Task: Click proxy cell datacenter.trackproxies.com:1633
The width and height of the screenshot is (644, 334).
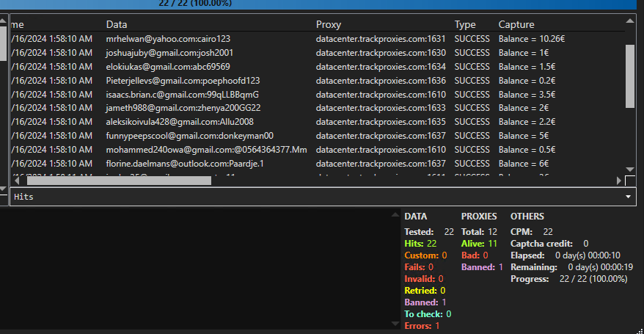Action: point(381,108)
